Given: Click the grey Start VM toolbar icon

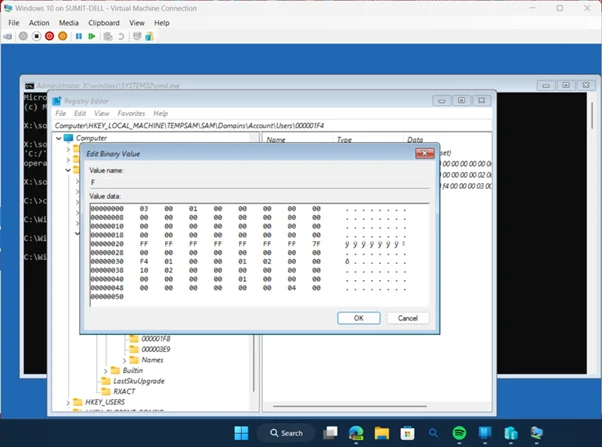Looking at the screenshot, I should (23, 36).
